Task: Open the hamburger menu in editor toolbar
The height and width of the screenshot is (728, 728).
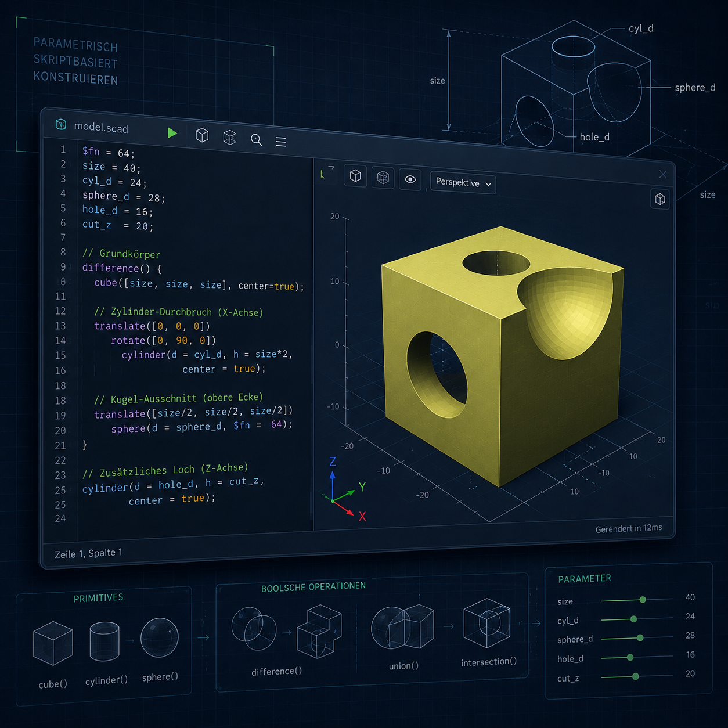Action: (x=281, y=142)
